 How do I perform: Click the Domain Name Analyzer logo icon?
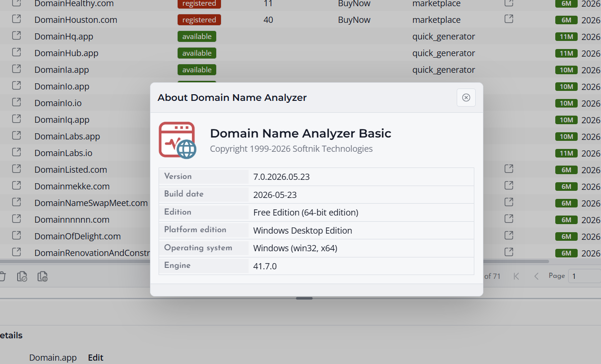point(178,140)
